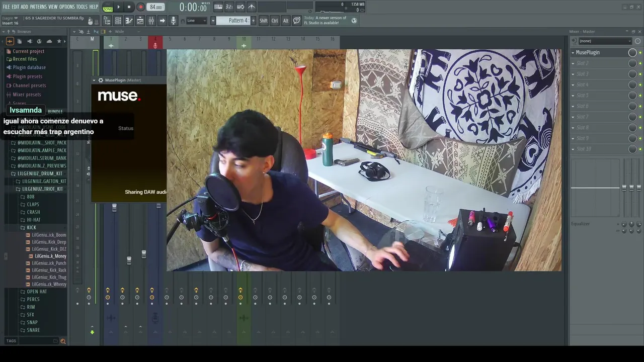Open the Line snap dropdown
The height and width of the screenshot is (362, 644).
point(196,21)
